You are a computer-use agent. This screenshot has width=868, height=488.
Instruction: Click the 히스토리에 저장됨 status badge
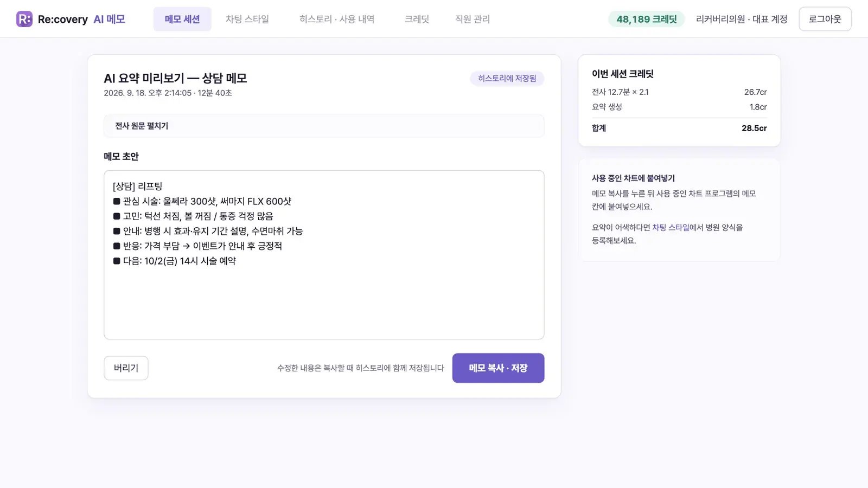507,79
